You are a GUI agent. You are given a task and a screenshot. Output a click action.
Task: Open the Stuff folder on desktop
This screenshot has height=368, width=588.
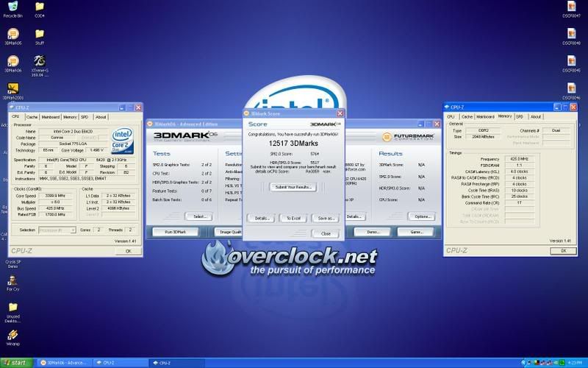tap(40, 34)
